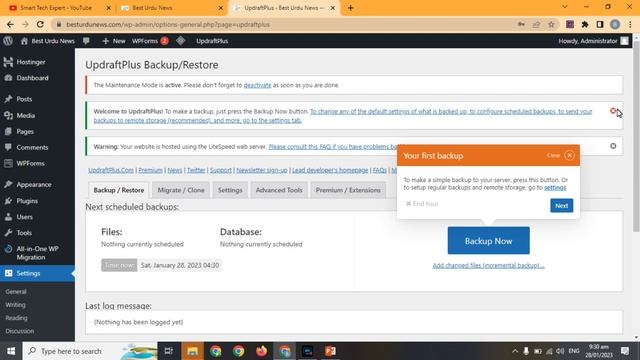Click the taskbar search box
This screenshot has height=360, width=640.
90,351
